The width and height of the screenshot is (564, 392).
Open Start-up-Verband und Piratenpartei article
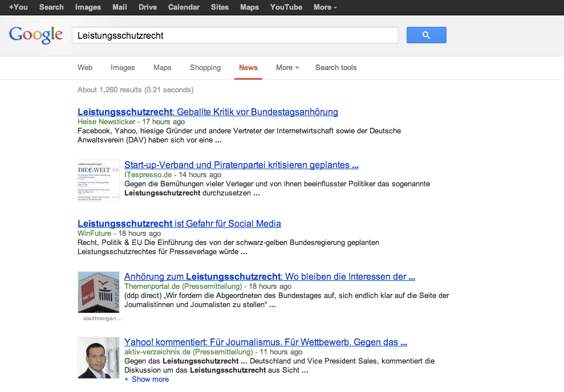tap(241, 165)
